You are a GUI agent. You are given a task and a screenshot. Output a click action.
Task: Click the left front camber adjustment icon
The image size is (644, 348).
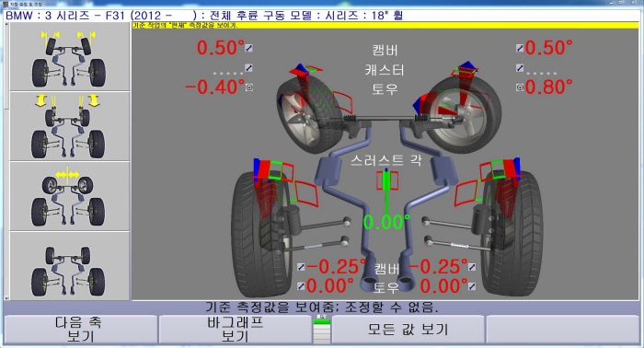pyautogui.click(x=249, y=48)
